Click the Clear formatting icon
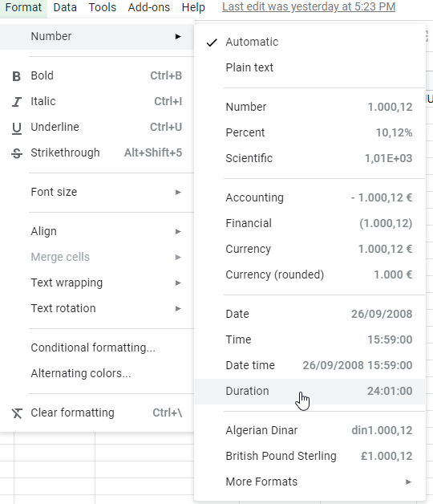433x504 pixels. point(17,413)
